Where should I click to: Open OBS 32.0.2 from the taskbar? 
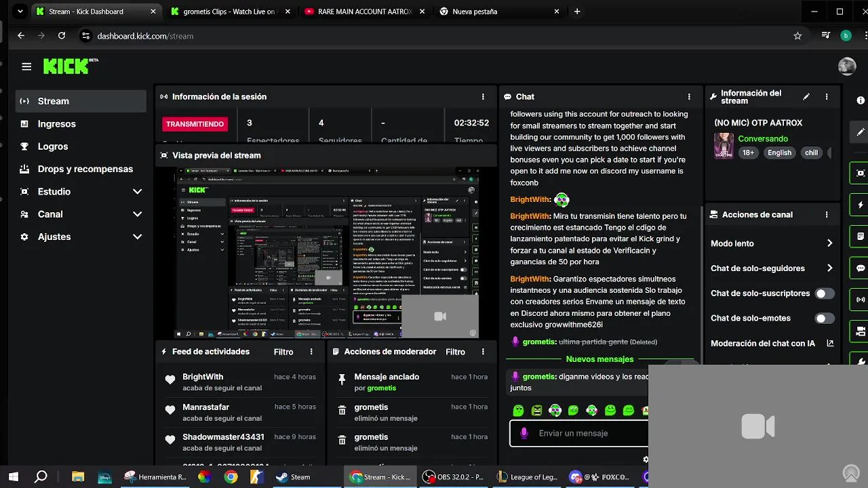click(453, 477)
